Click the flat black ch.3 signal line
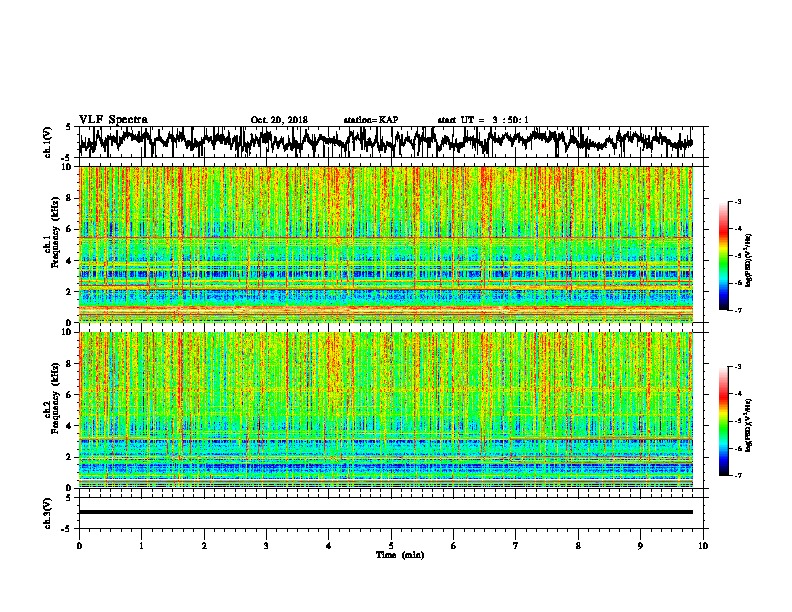792x612 pixels. click(386, 512)
